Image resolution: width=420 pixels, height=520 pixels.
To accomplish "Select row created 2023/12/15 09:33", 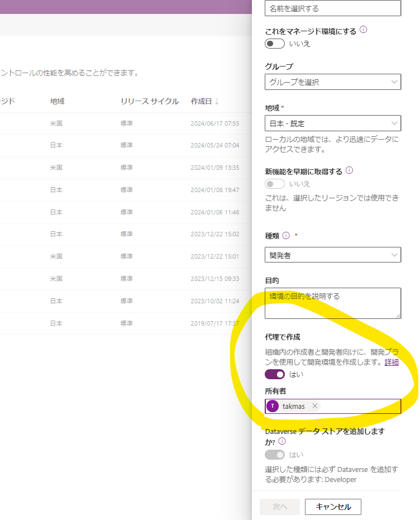I will pos(126,279).
